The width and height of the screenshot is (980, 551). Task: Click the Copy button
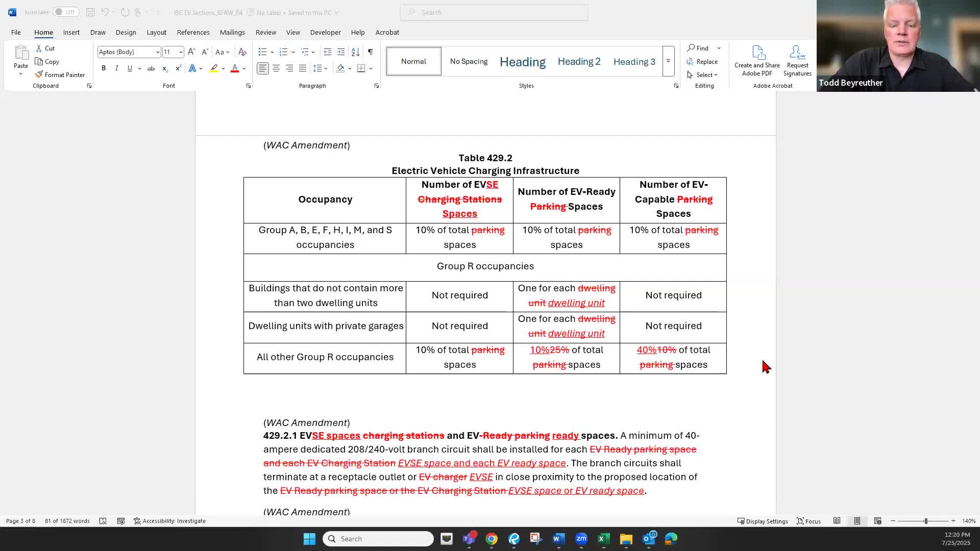tap(47, 61)
